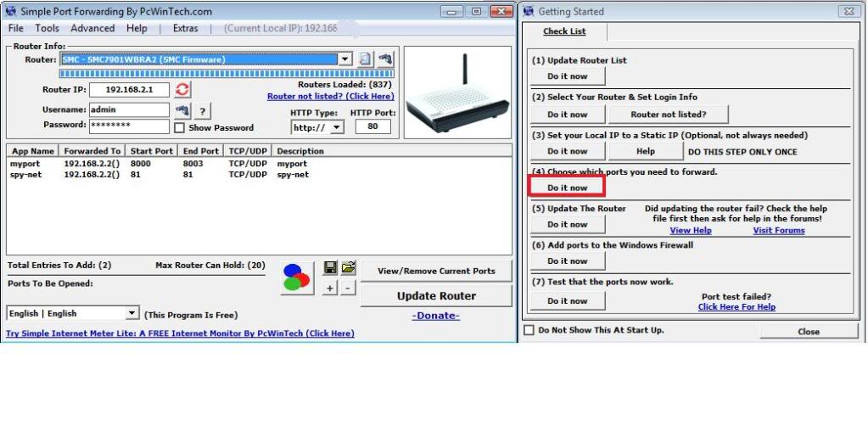This screenshot has height=437, width=868.
Task: Click the Start Port column header
Action: point(152,151)
